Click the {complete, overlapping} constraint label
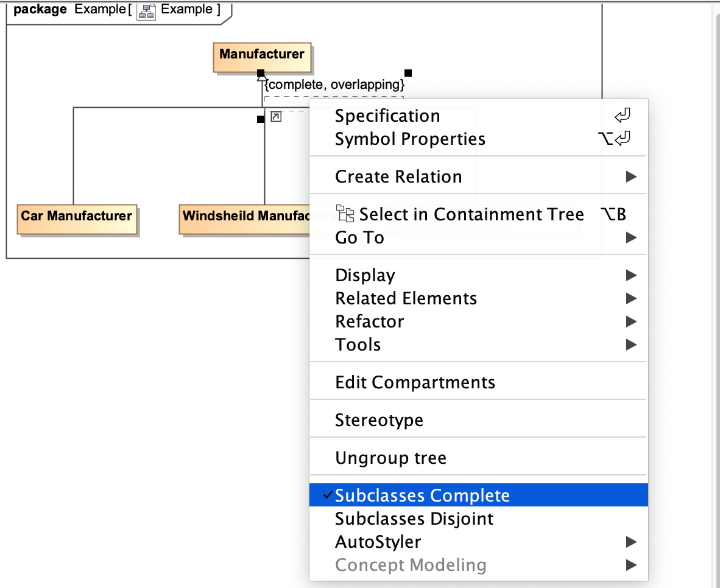 [335, 85]
